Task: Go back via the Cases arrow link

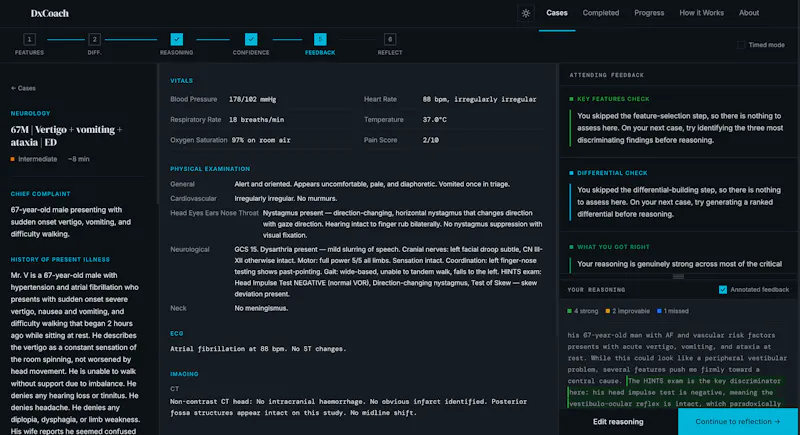Action: coord(23,88)
